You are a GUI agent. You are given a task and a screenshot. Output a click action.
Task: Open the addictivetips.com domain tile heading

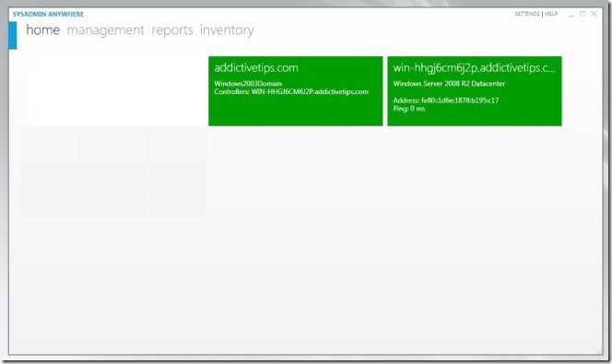pos(256,68)
